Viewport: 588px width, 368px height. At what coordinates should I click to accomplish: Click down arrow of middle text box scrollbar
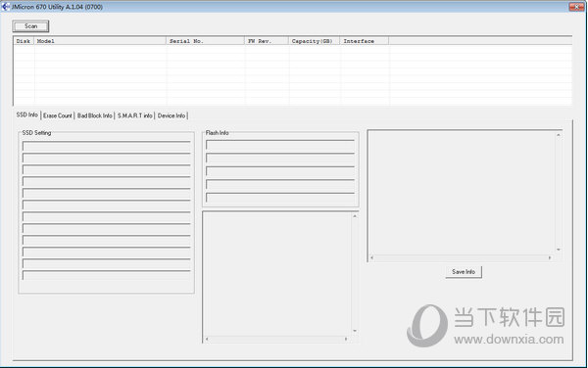(355, 331)
